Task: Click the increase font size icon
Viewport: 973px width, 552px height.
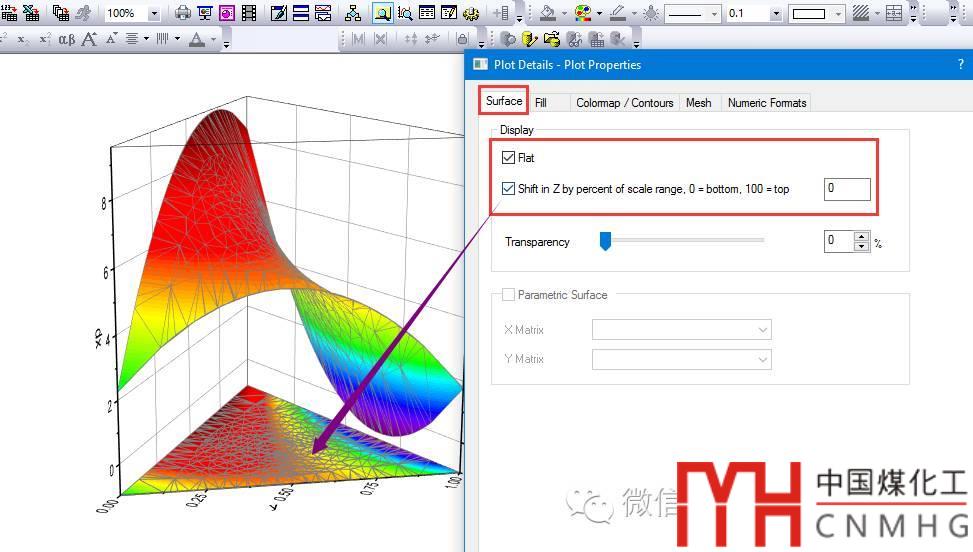Action: [89, 39]
